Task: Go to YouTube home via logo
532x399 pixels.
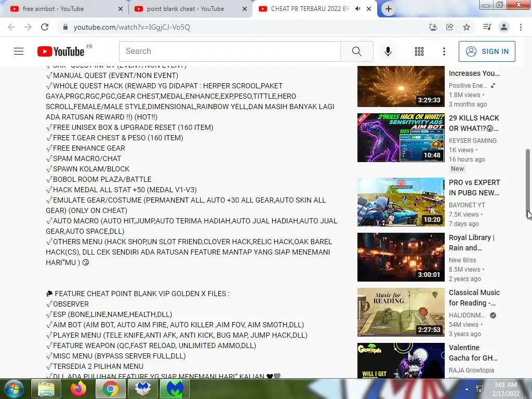Action: [61, 51]
